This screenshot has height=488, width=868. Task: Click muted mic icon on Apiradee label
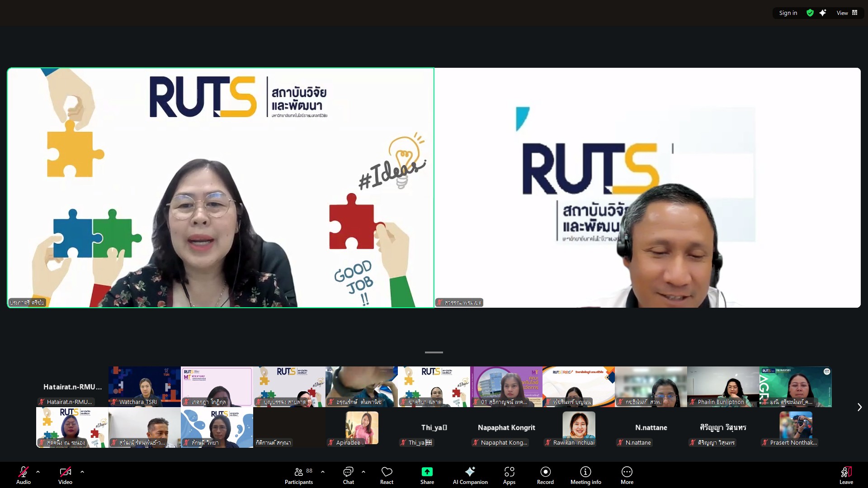(x=331, y=442)
